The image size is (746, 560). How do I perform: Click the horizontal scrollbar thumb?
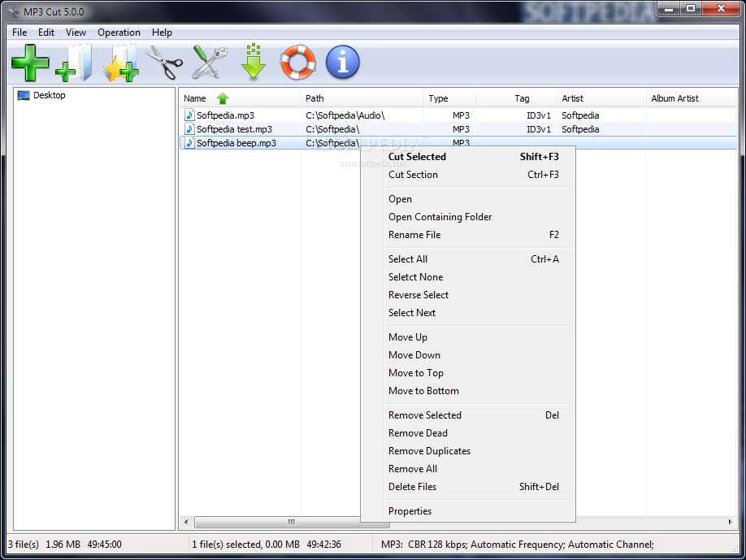pos(291,523)
